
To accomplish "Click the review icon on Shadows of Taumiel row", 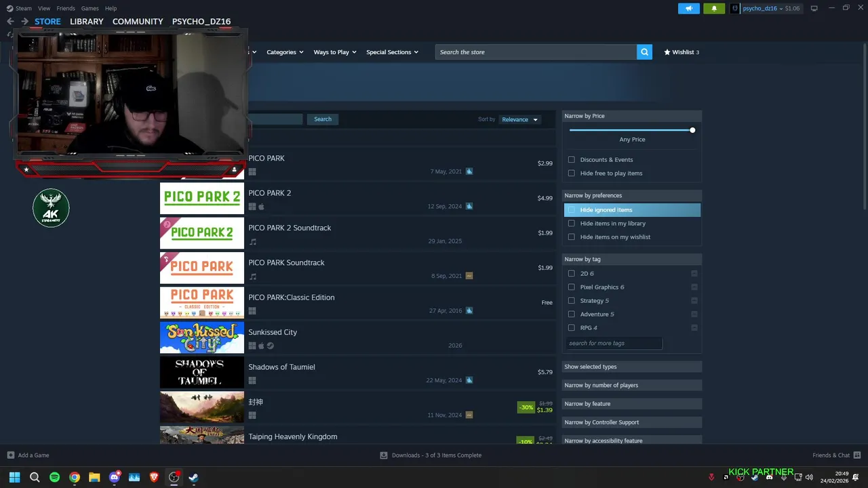I will (469, 380).
